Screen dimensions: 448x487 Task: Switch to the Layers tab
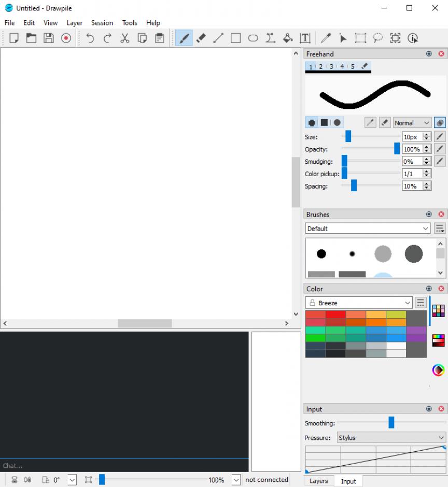318,481
